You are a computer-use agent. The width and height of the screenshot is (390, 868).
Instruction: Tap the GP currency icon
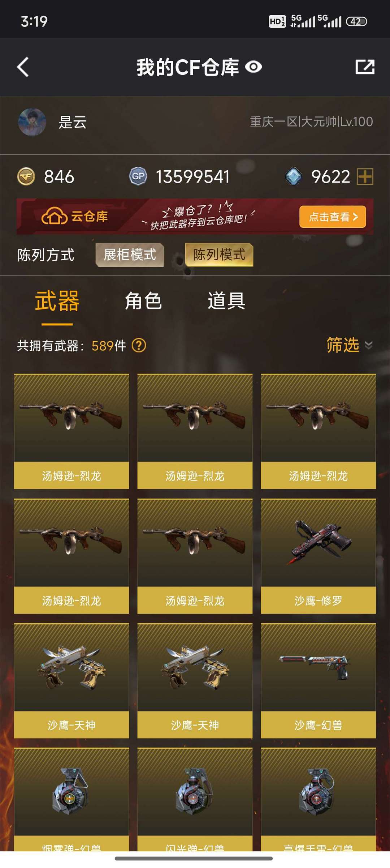click(138, 176)
